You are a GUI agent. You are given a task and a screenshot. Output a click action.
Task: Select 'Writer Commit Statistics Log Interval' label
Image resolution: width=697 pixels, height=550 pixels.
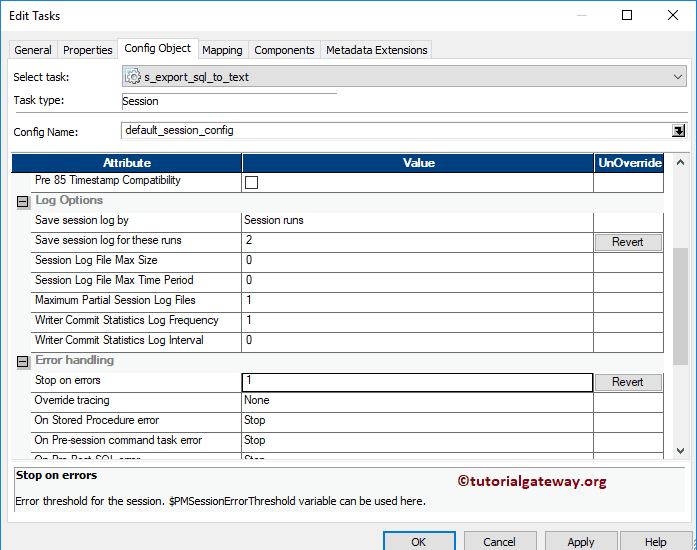119,340
